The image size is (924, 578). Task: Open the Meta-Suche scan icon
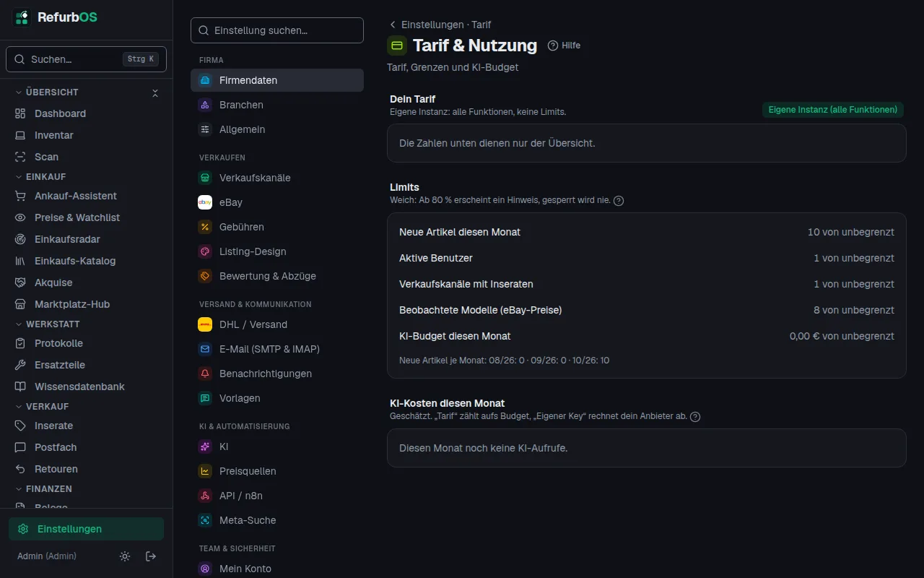coord(205,520)
